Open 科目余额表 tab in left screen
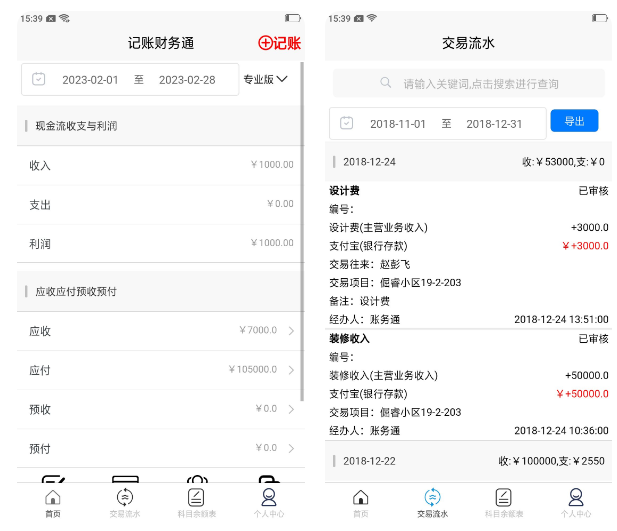 pos(196,503)
